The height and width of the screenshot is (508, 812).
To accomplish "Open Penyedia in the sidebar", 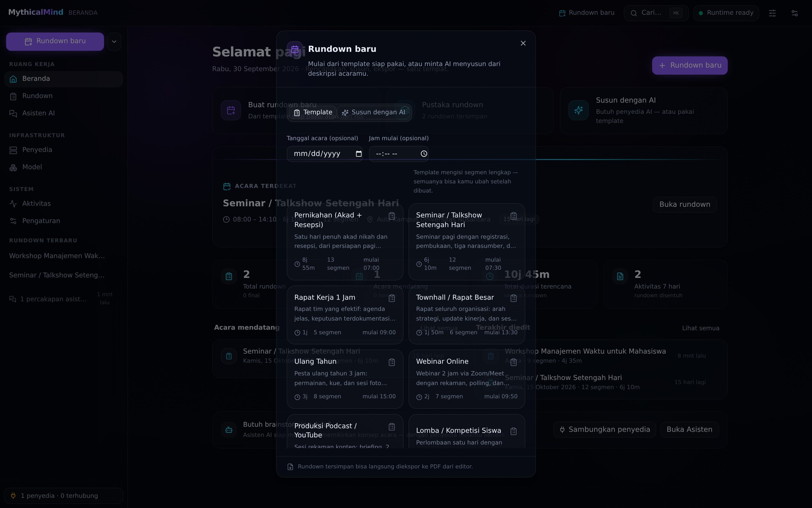I will click(x=63, y=150).
